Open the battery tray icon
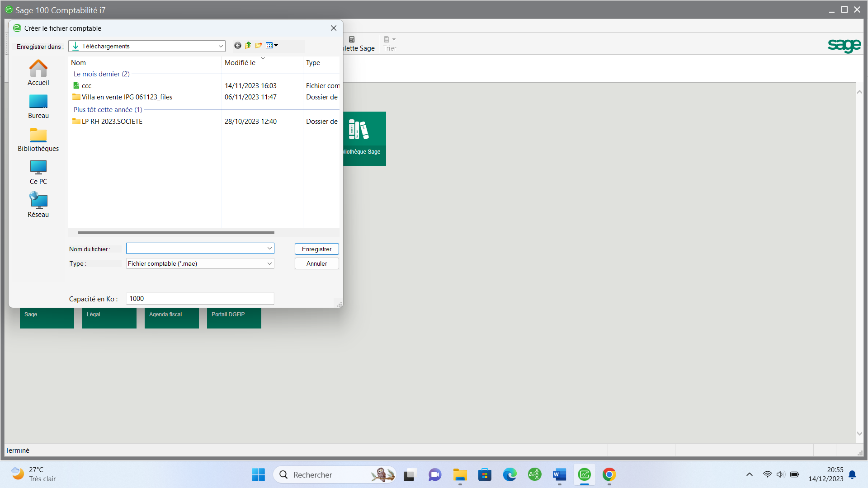868x488 pixels. (795, 474)
